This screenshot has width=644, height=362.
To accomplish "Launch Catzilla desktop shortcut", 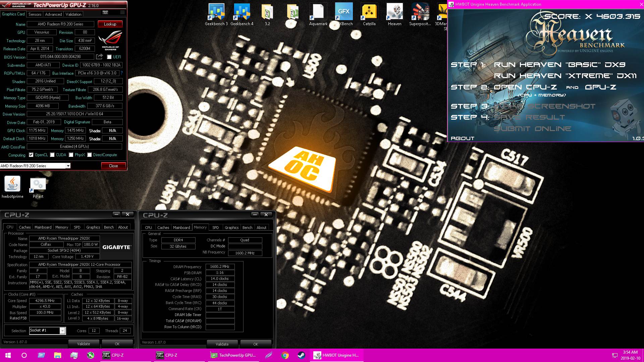I will pos(369,15).
